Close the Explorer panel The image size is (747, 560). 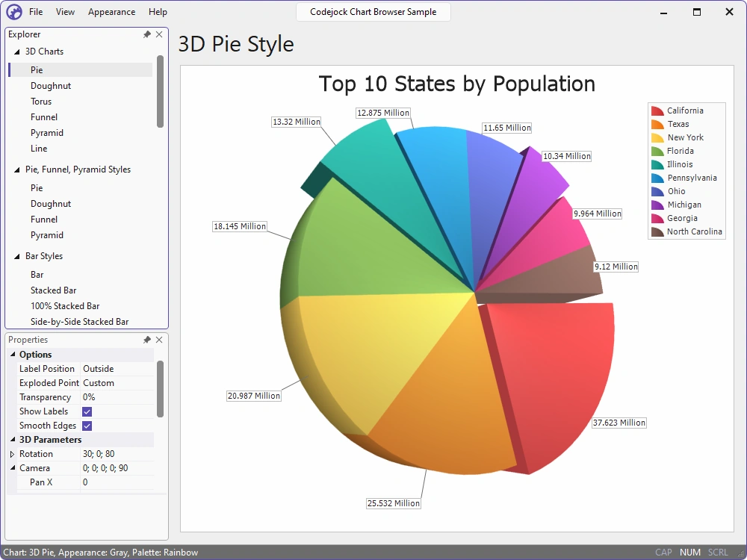[x=159, y=34]
